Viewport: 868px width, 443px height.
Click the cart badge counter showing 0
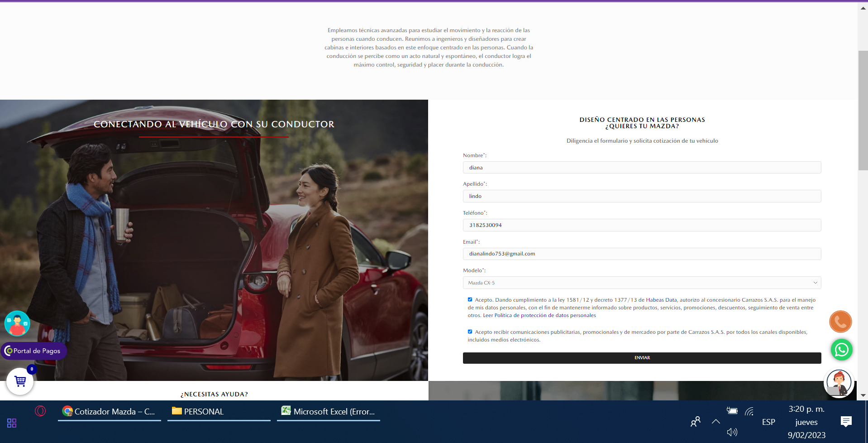tap(32, 369)
